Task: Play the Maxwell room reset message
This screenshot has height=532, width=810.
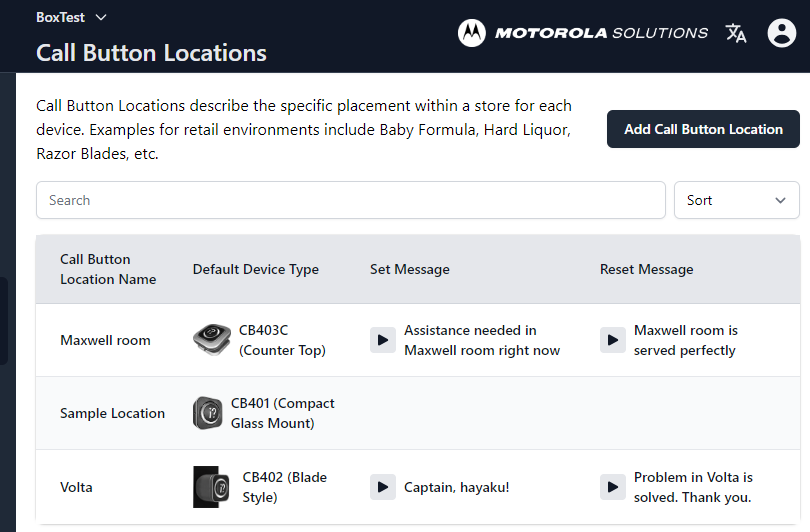Action: [613, 340]
